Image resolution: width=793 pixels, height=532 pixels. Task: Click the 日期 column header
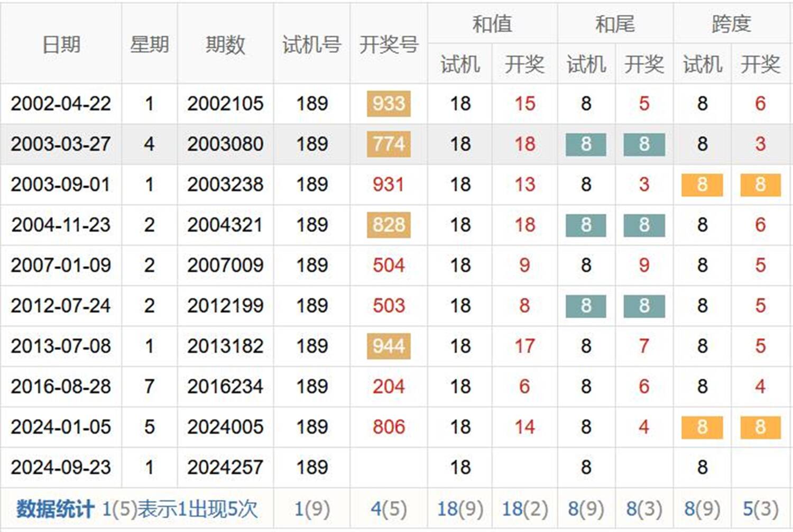(x=61, y=44)
